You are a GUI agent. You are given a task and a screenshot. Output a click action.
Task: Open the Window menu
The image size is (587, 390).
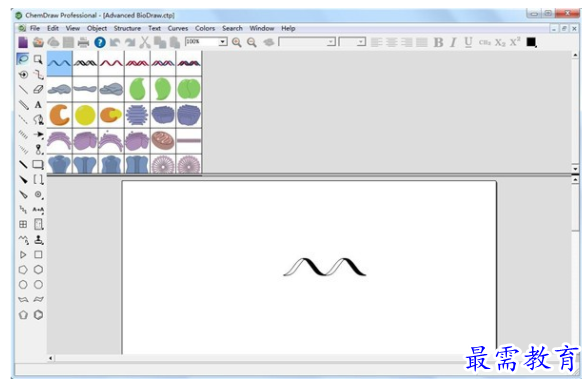pyautogui.click(x=262, y=28)
